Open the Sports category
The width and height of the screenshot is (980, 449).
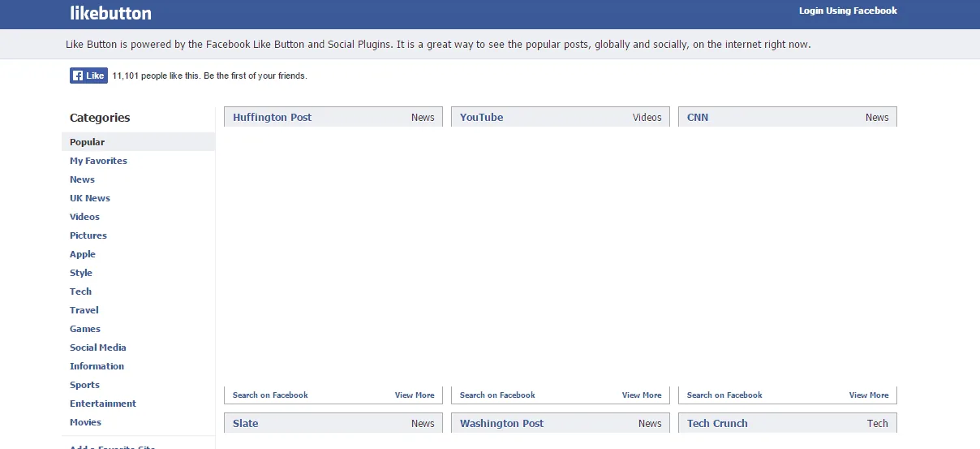tap(84, 385)
